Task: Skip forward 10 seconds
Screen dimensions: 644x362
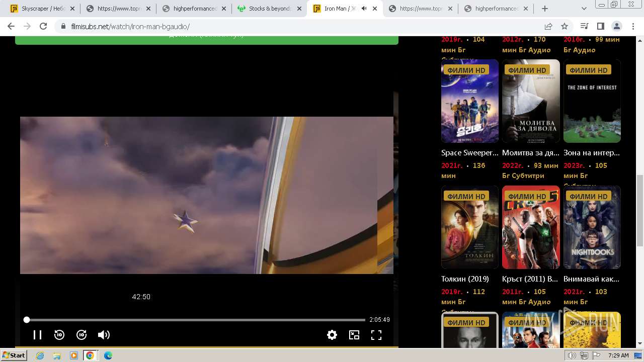Action: coord(82,335)
